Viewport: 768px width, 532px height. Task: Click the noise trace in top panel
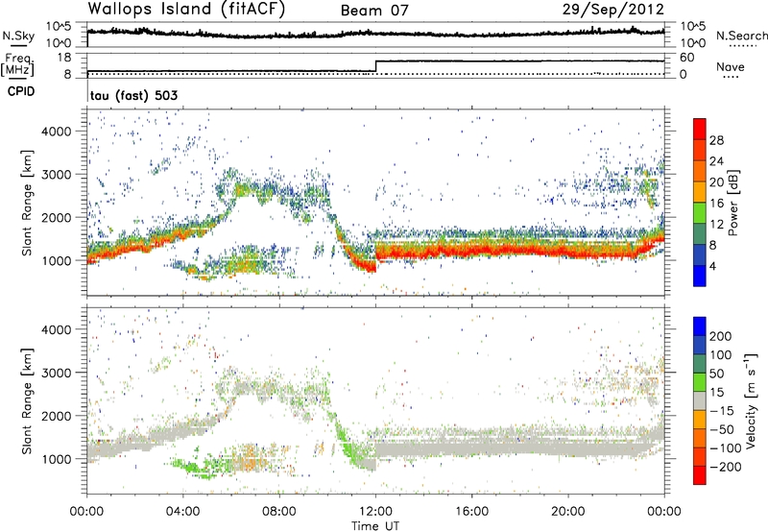tap(375, 34)
